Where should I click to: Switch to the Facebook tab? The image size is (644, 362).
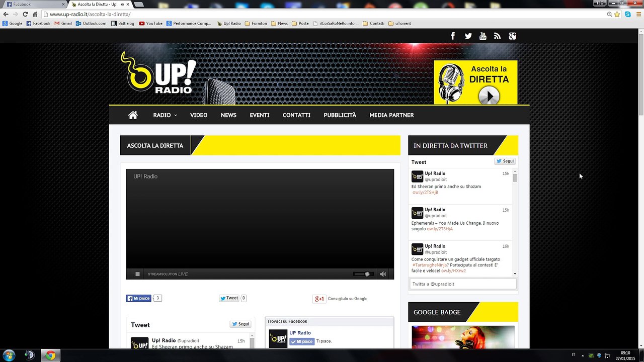pos(34,5)
